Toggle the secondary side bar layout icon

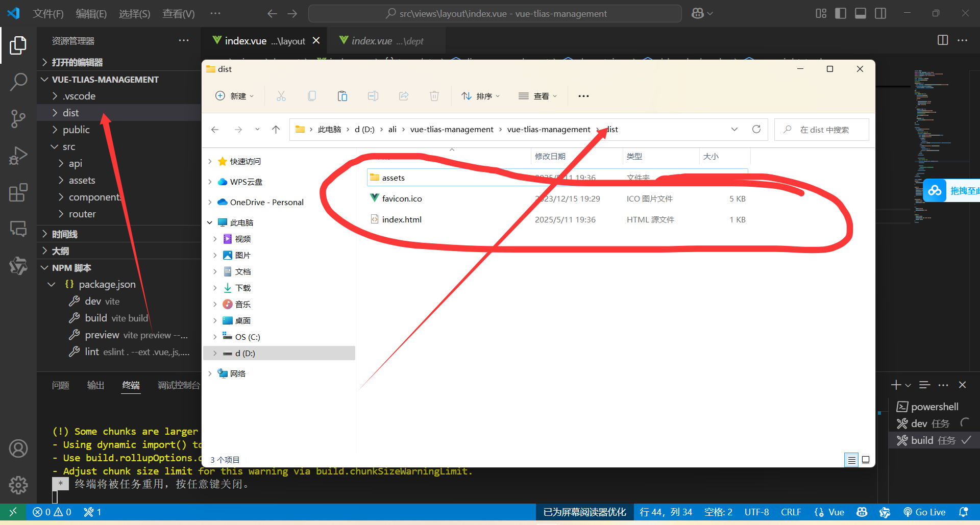pyautogui.click(x=880, y=13)
